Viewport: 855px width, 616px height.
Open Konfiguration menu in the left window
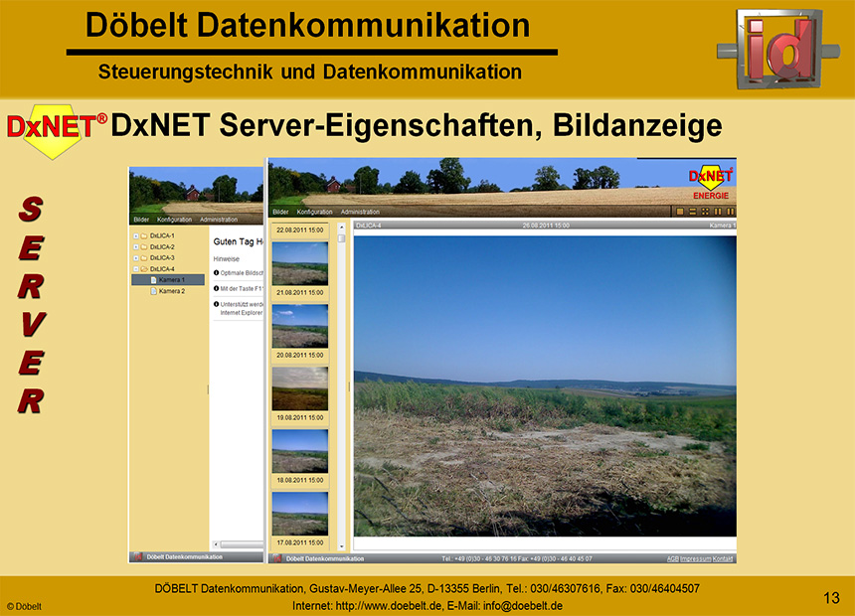coord(175,220)
